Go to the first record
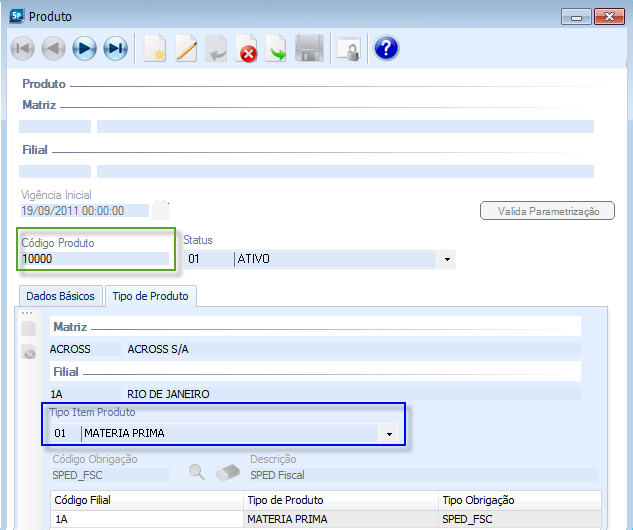Viewport: 633px width, 530px height. 23,48
